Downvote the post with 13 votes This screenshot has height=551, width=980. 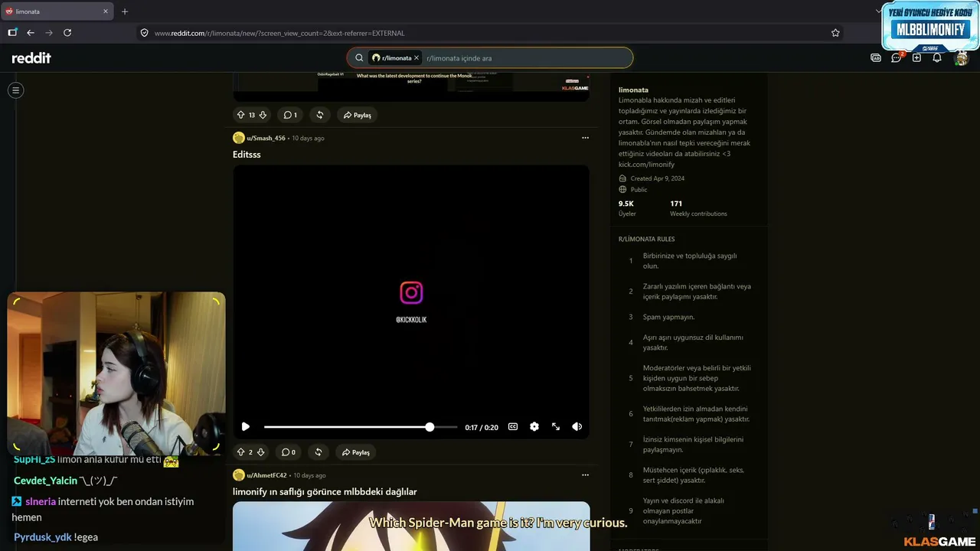click(x=263, y=115)
